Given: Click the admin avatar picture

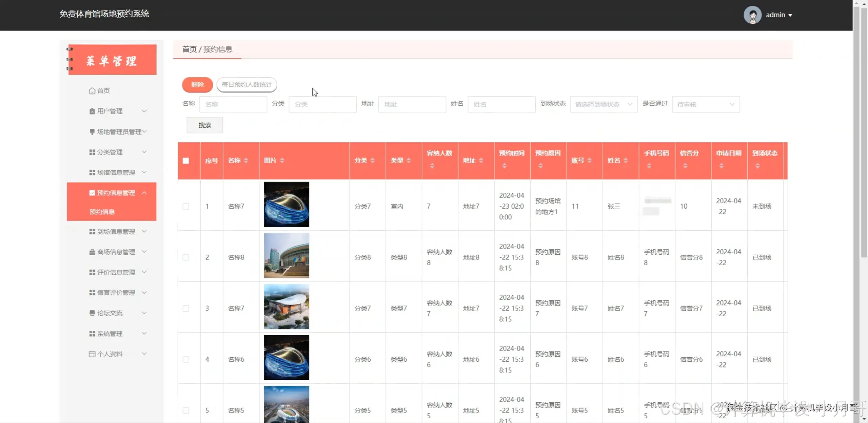Looking at the screenshot, I should pos(752,15).
